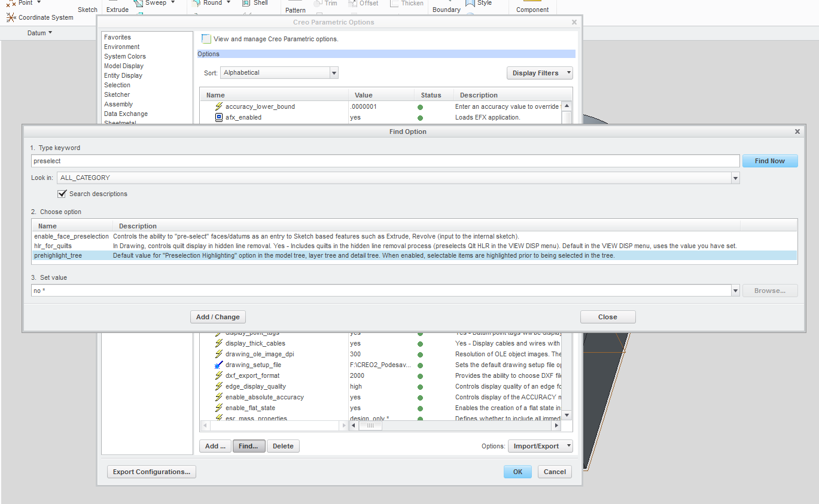Click Cancel in Creo Parametric Options
The width and height of the screenshot is (819, 504).
click(x=555, y=472)
